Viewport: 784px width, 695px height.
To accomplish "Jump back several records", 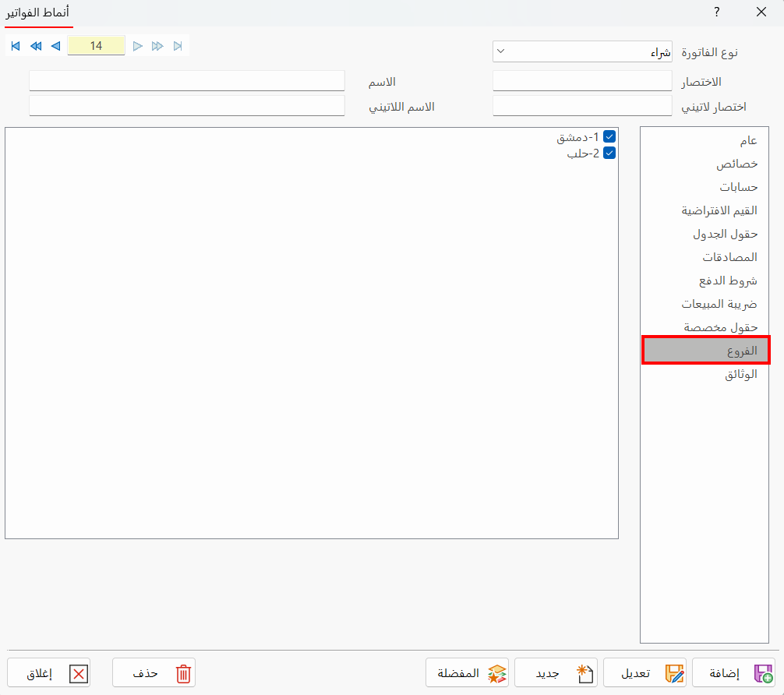I will [x=36, y=46].
